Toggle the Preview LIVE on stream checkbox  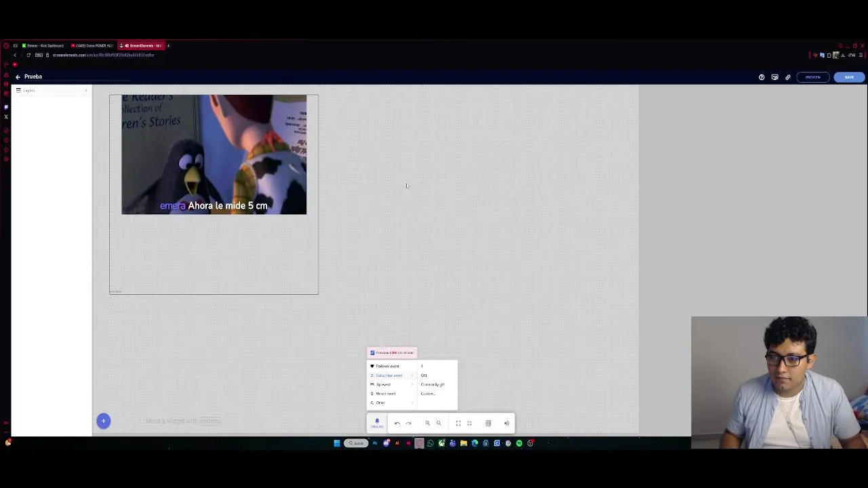pyautogui.click(x=372, y=352)
